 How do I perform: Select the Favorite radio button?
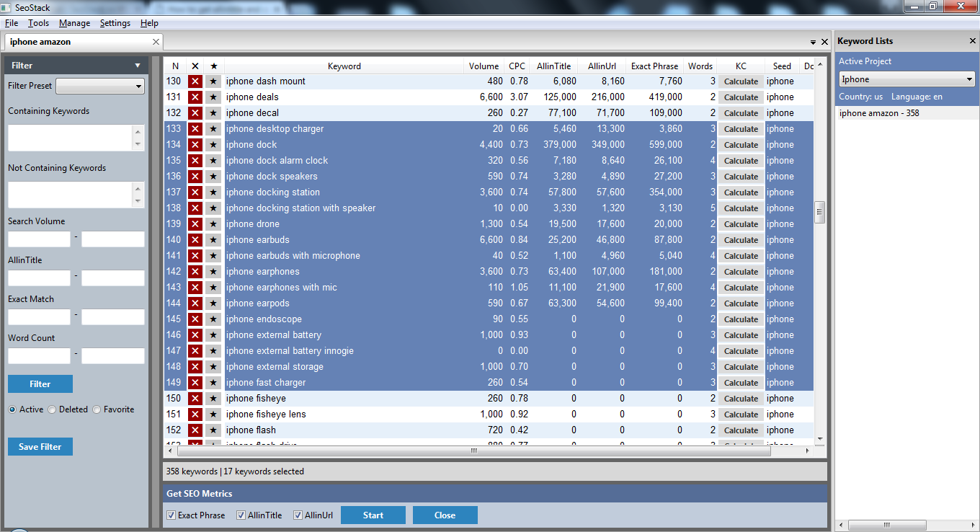point(97,409)
